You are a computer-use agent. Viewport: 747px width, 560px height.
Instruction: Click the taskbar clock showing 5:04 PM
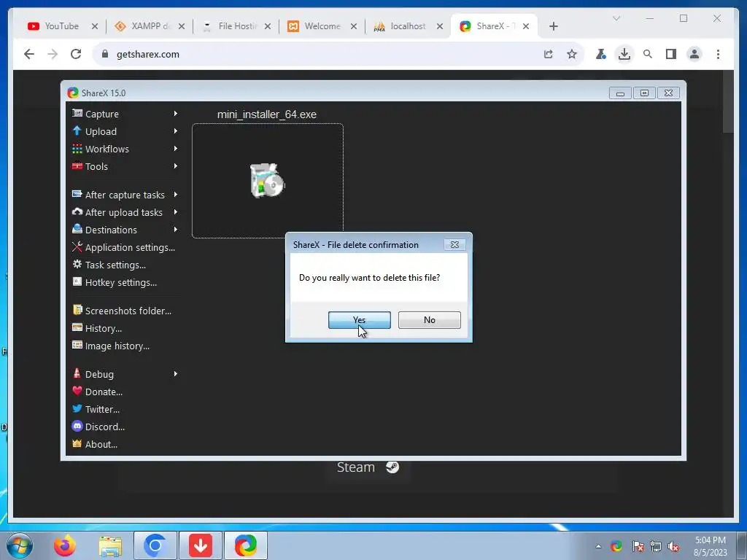710,546
